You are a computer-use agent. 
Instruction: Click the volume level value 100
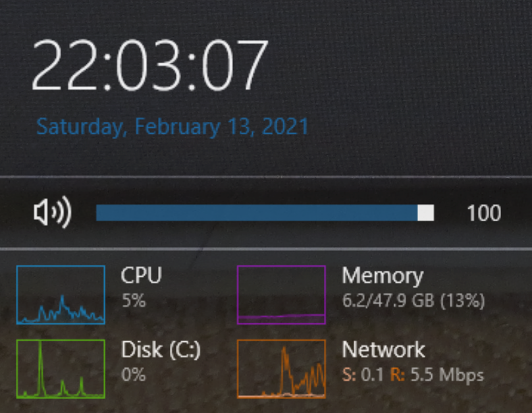484,213
